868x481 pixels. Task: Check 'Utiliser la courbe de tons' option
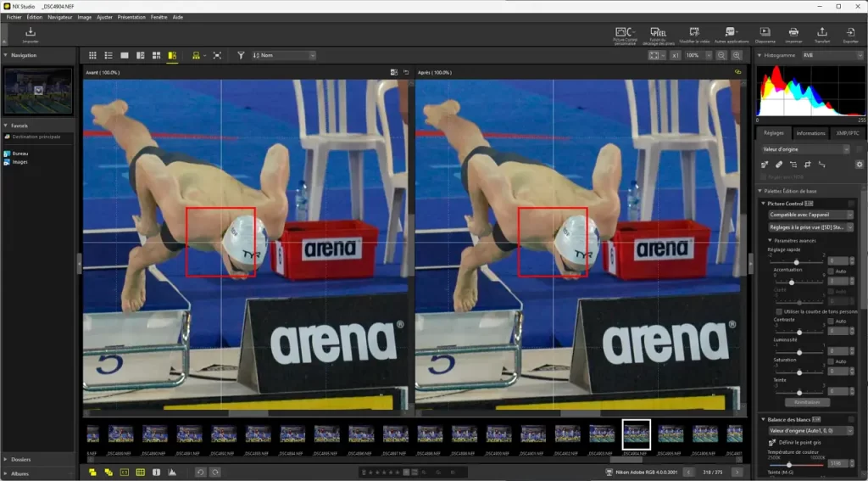click(779, 311)
